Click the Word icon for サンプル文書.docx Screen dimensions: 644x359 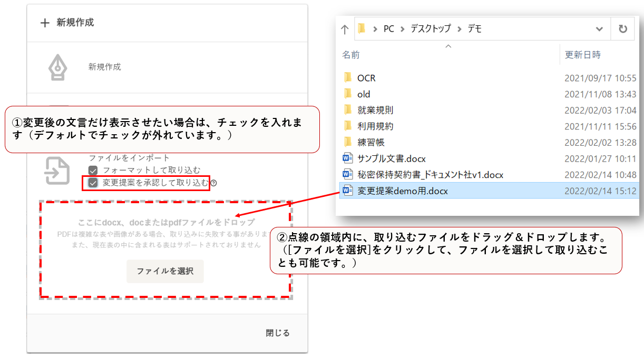coord(348,158)
